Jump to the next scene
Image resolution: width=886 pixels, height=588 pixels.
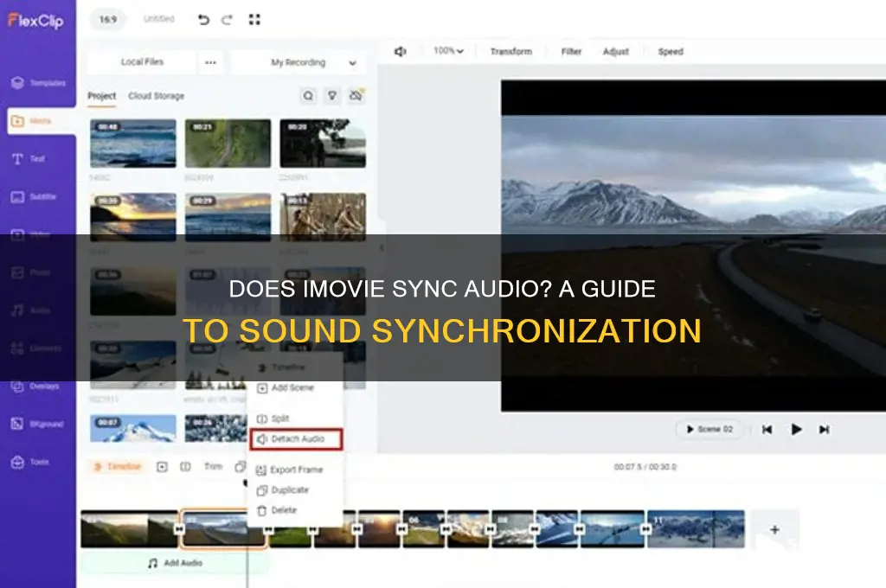click(825, 430)
